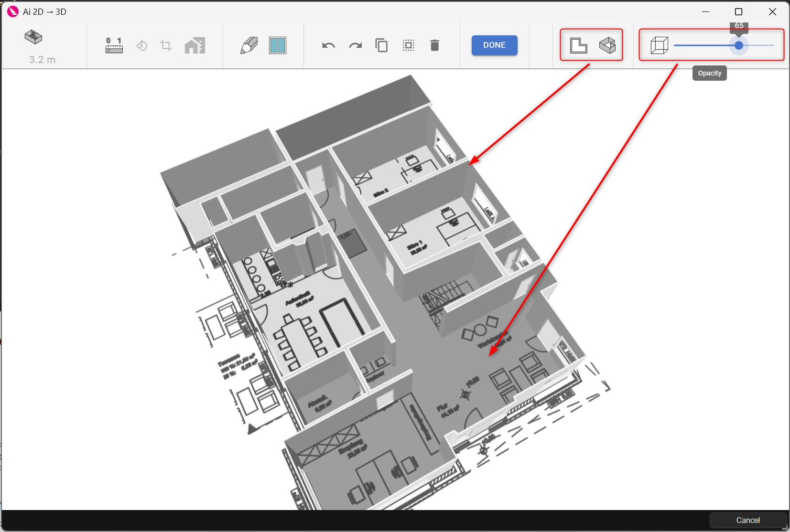
Task: Click the wireframe cube opacity icon
Action: coord(660,45)
